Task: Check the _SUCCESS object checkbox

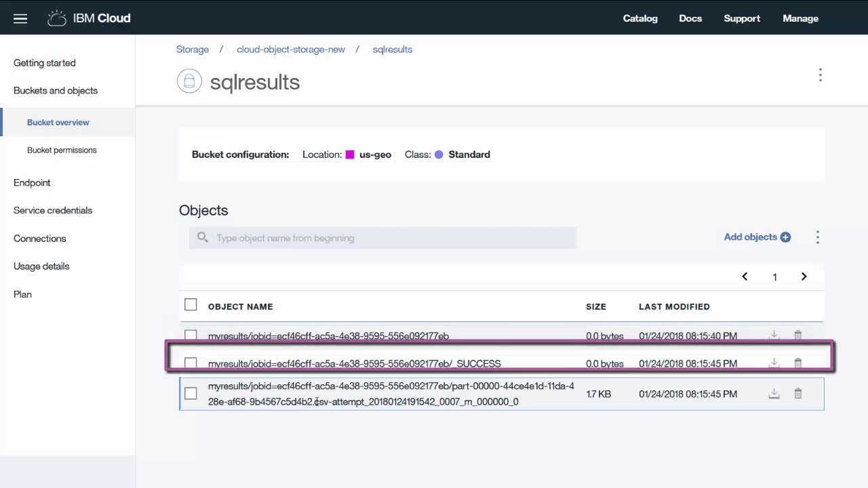Action: [x=191, y=363]
